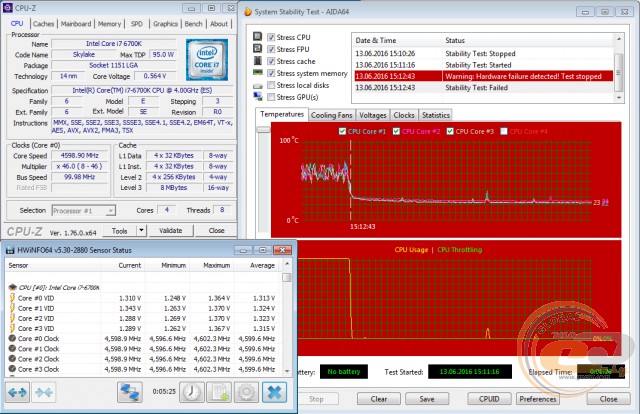Toggle CPU Core #1 graph checkbox
640x414 pixels.
click(342, 131)
